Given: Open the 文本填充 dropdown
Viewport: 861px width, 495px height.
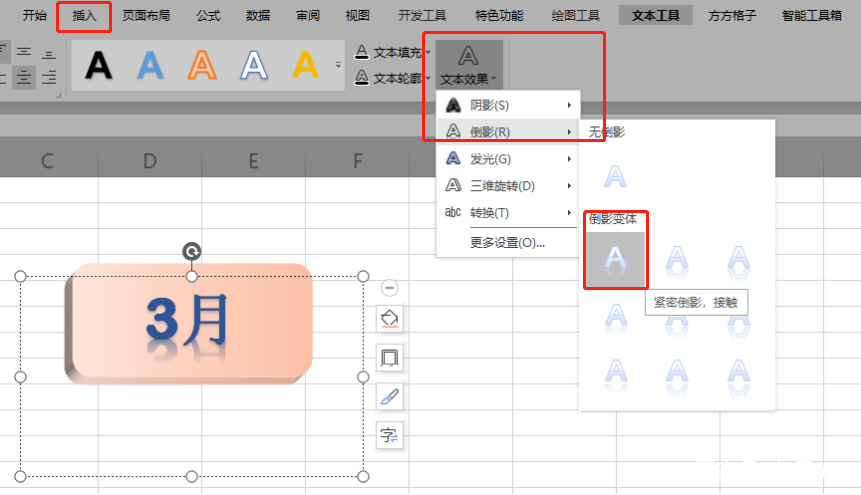Looking at the screenshot, I should (393, 52).
